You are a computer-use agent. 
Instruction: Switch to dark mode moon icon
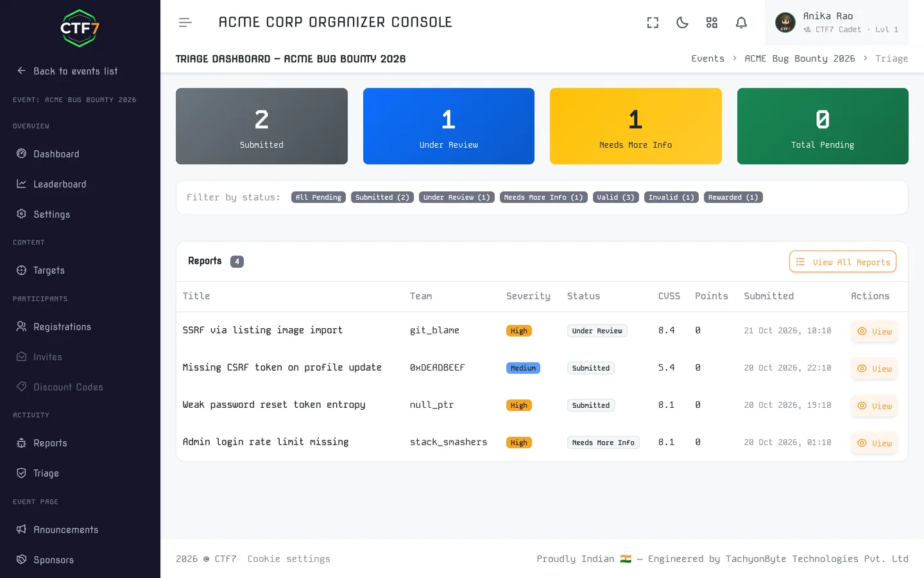[682, 22]
